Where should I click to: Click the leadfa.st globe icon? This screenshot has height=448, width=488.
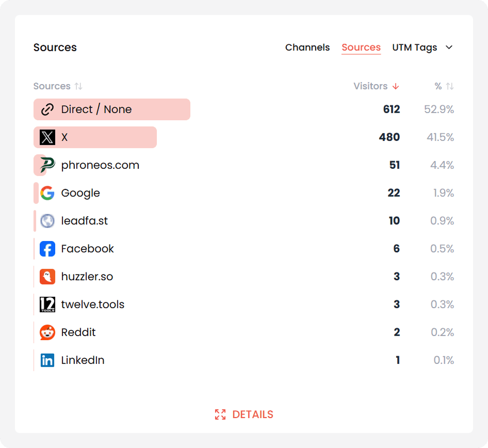[x=47, y=221]
